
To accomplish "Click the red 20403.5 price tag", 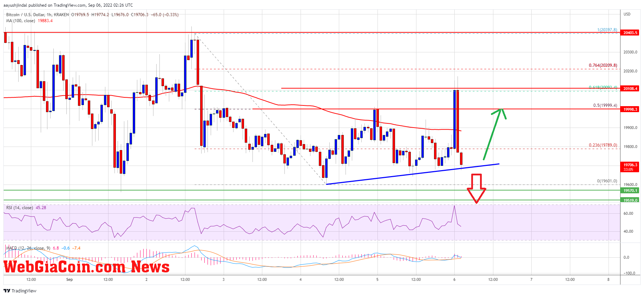I will pyautogui.click(x=630, y=33).
